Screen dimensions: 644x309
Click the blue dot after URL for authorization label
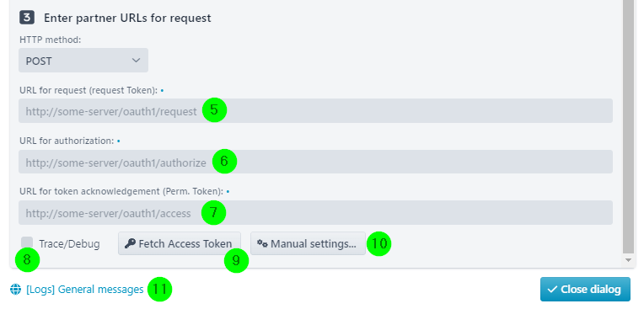(x=118, y=141)
